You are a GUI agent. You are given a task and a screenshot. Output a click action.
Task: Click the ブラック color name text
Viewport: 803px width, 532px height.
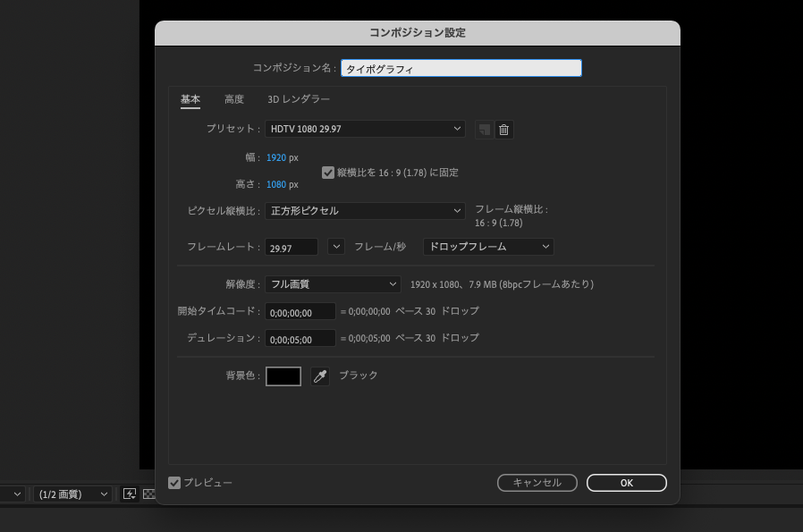click(359, 376)
